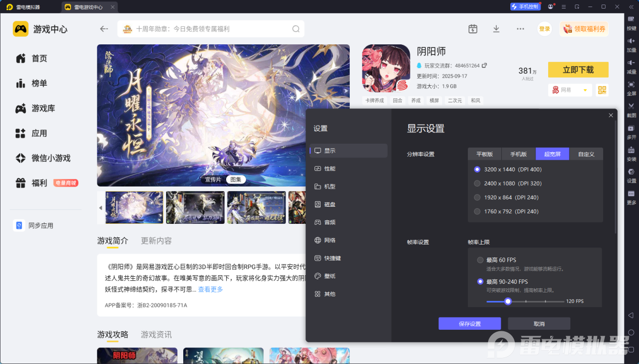Click 取消 cancel button in settings
The image size is (639, 364).
point(539,324)
